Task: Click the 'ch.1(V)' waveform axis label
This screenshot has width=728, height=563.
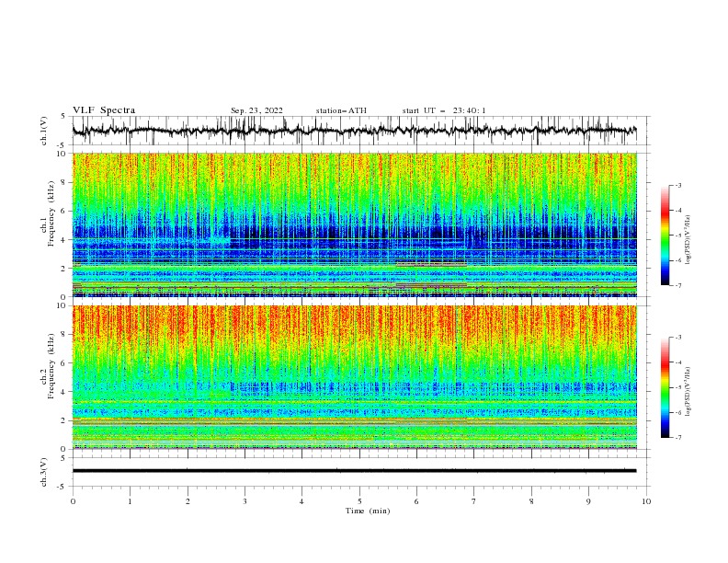Action: click(44, 131)
